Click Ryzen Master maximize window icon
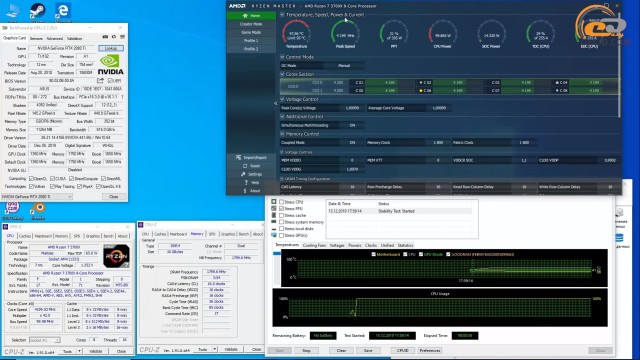640x360 pixels. click(607, 6)
